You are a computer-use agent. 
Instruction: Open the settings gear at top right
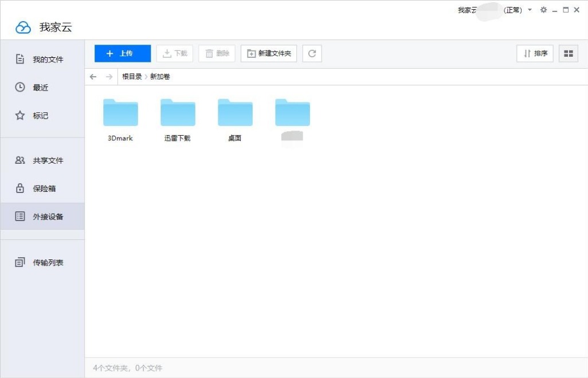coord(543,10)
